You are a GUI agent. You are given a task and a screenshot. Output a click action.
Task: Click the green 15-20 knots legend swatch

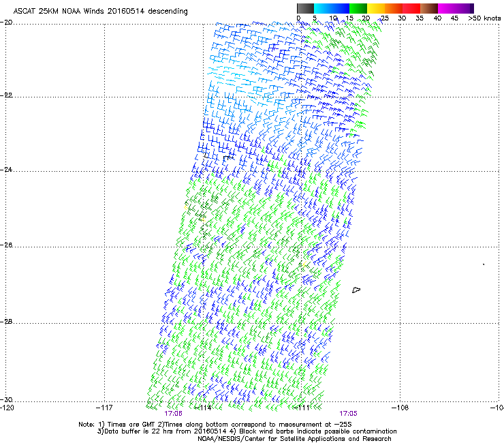click(x=358, y=8)
